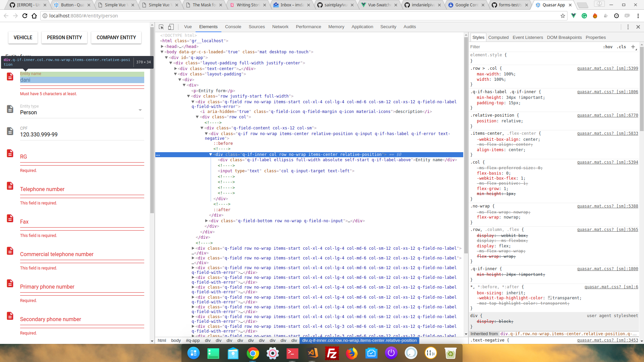
Task: Select the inspect element cursor tool
Action: click(x=161, y=27)
